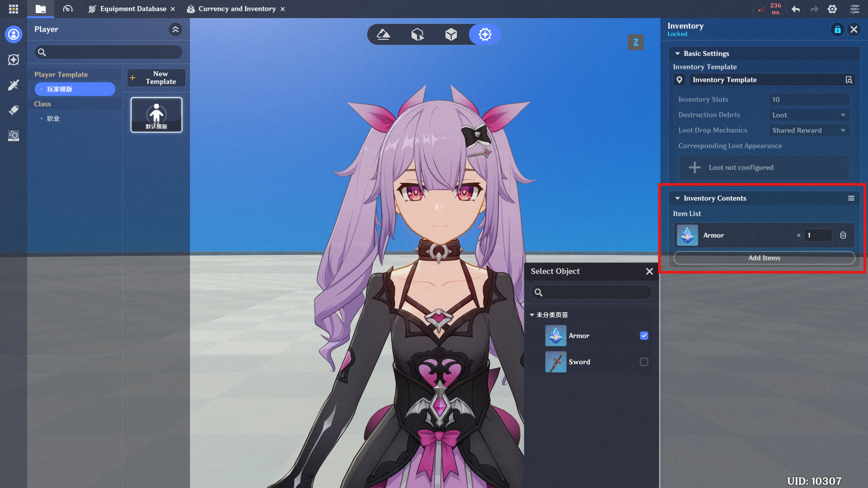The width and height of the screenshot is (868, 488).
Task: Select the sword and wand sidebar icon
Action: point(14,85)
